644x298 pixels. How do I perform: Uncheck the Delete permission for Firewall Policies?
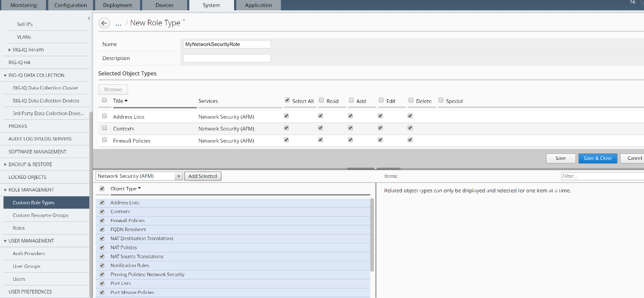click(x=410, y=140)
